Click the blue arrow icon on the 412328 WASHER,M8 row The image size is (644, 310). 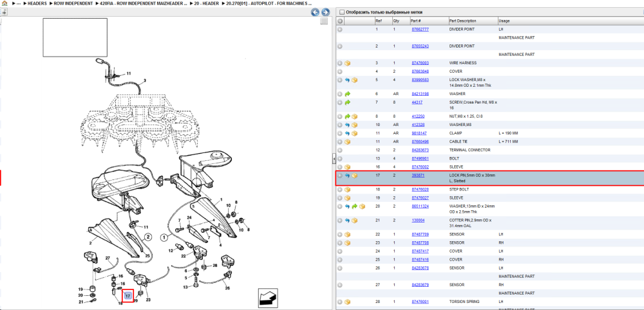click(x=347, y=125)
